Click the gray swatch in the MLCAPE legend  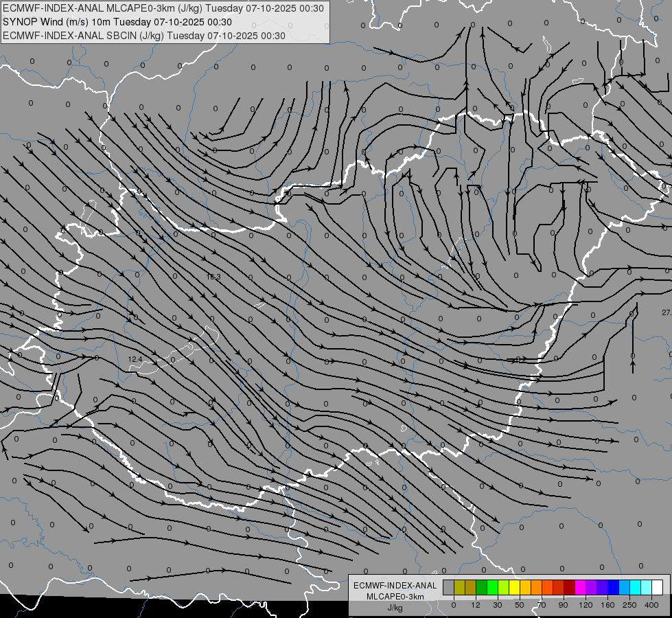click(449, 587)
